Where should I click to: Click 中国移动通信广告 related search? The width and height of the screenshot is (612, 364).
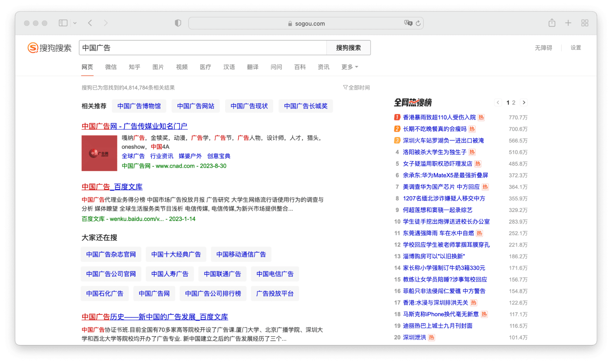241,254
